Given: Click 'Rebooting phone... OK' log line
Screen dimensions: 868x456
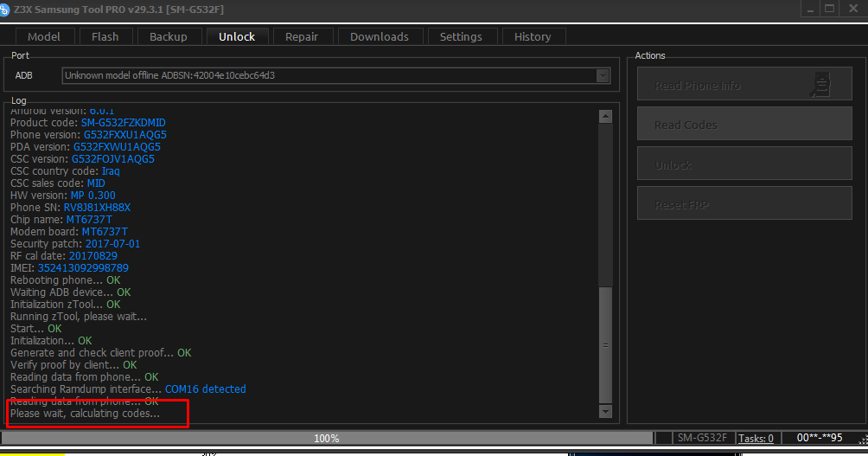Looking at the screenshot, I should [66, 280].
